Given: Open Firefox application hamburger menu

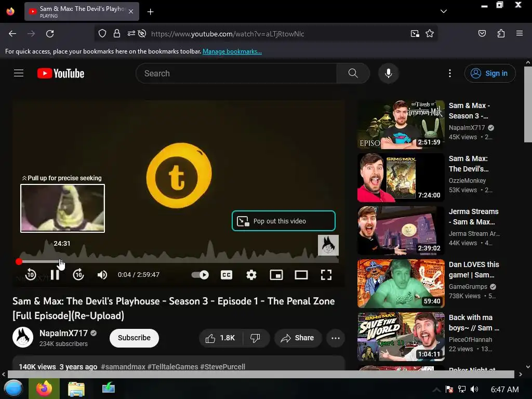Looking at the screenshot, I should tap(519, 33).
